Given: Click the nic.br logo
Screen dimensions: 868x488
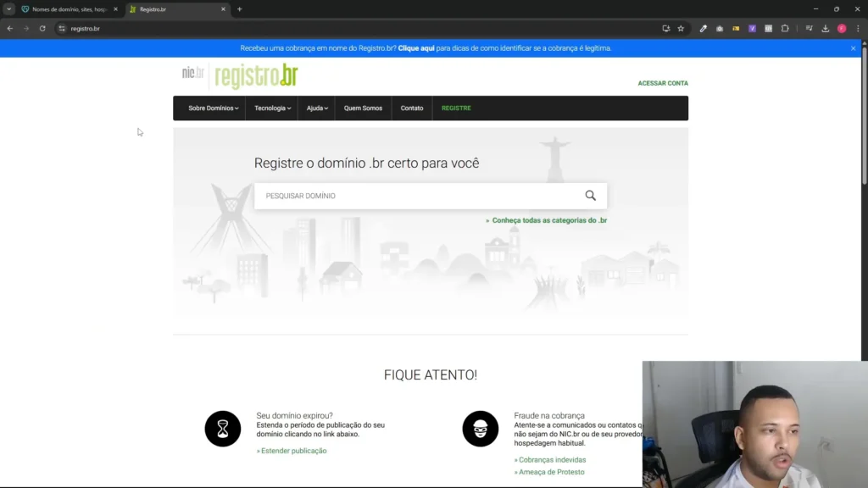Looking at the screenshot, I should [193, 73].
